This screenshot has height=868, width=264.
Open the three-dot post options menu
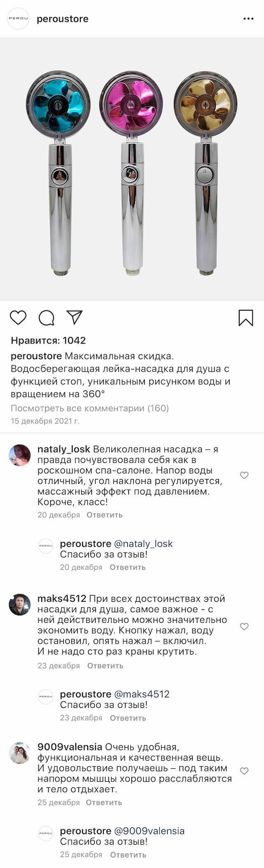(248, 19)
